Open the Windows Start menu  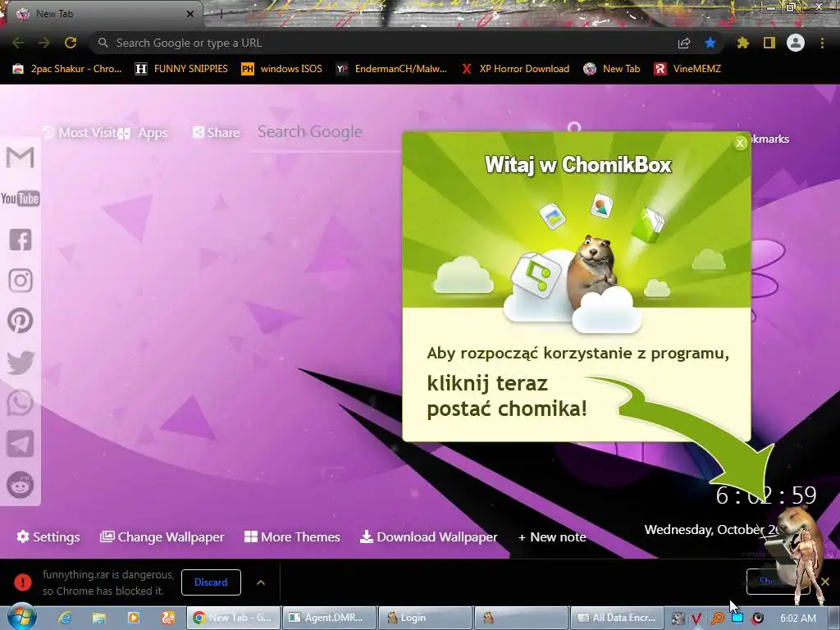click(x=21, y=617)
